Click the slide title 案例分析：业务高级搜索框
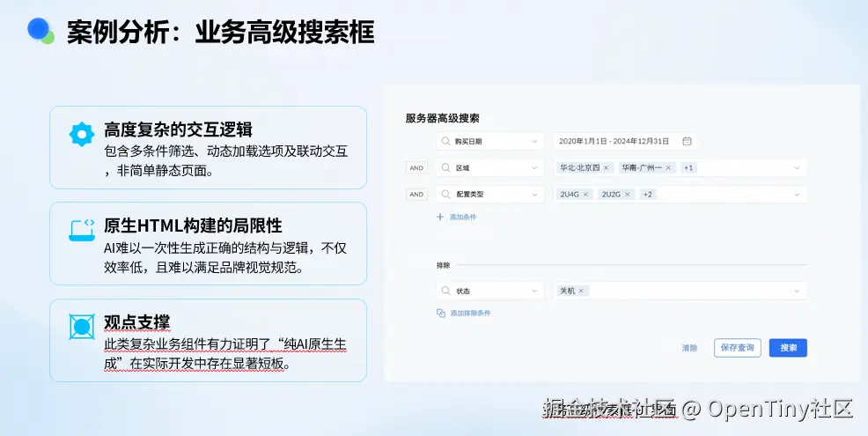 pyautogui.click(x=221, y=32)
